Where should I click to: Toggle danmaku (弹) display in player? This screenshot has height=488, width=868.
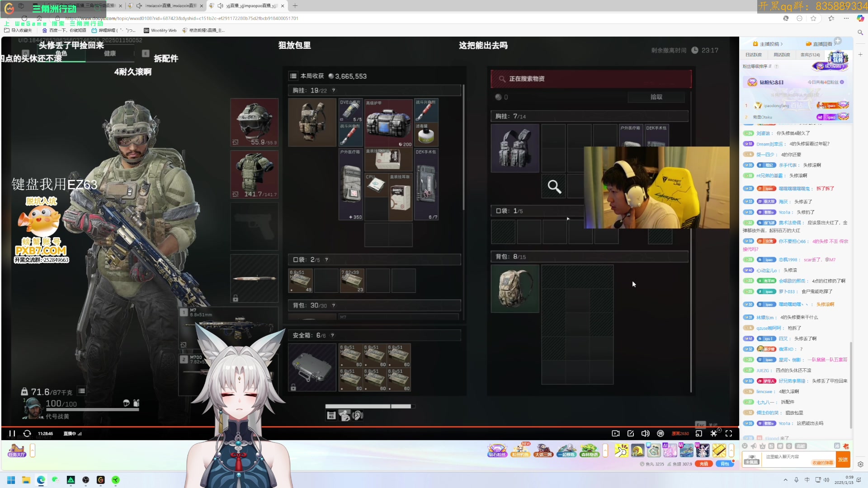(x=660, y=433)
